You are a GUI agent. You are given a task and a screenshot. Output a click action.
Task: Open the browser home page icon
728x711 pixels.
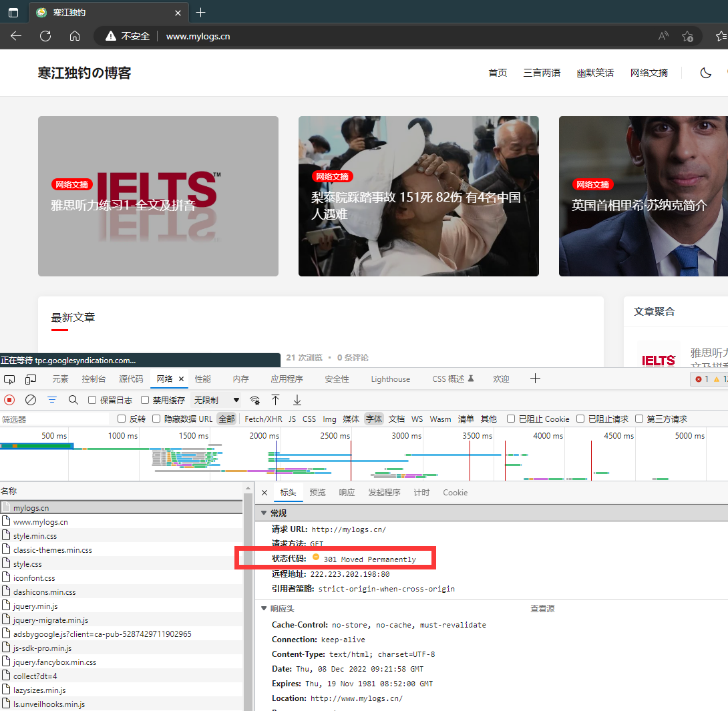tap(75, 36)
